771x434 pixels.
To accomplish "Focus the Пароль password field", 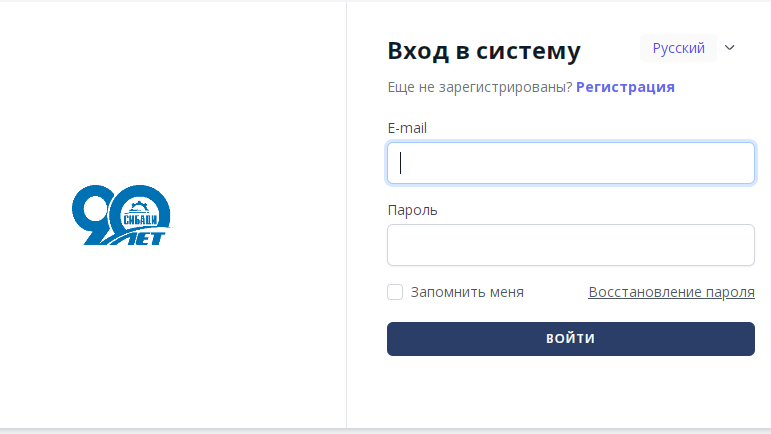I will [571, 245].
